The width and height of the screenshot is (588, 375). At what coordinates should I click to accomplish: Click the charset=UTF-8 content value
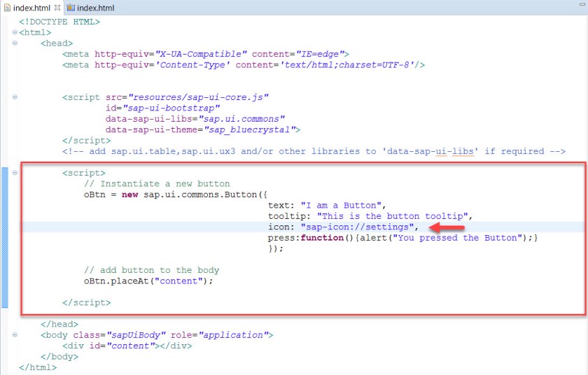click(347, 65)
